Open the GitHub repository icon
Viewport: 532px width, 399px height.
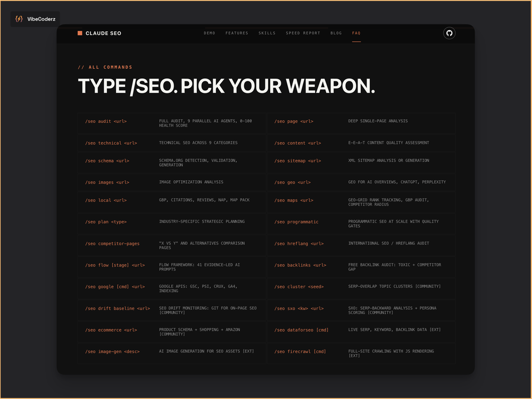coord(449,33)
